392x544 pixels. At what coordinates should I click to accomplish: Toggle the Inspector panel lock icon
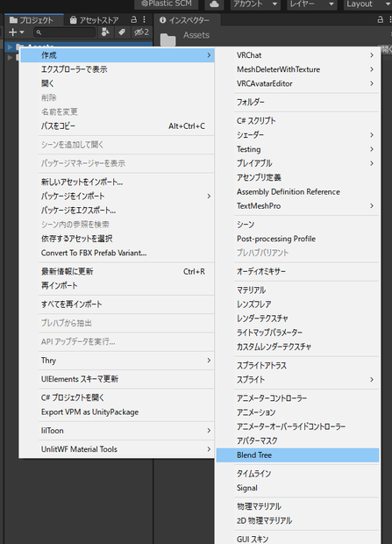point(381,20)
